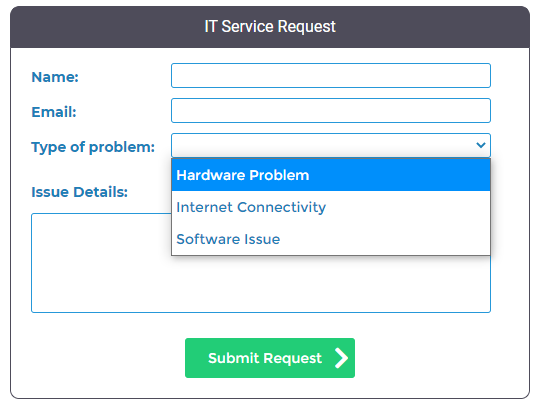Pick the Software Issue option

(x=331, y=239)
